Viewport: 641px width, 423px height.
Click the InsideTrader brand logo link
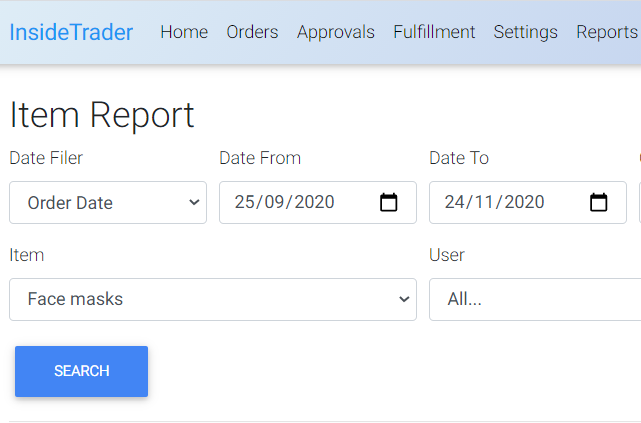(71, 32)
